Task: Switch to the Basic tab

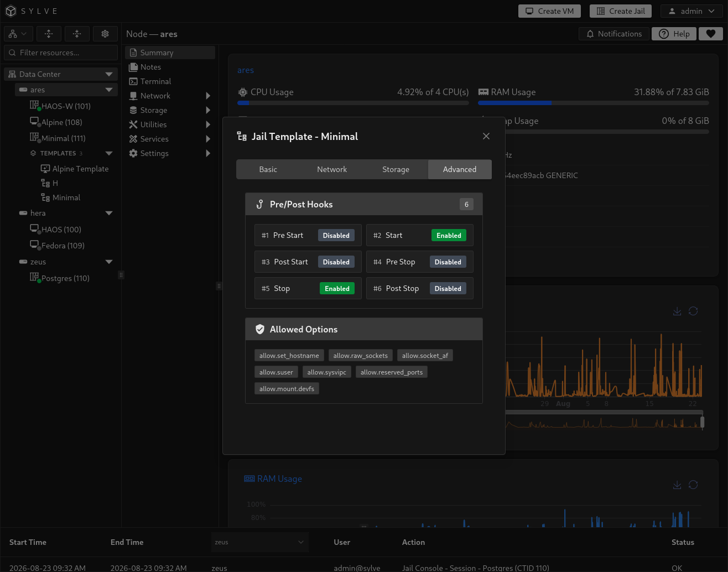Action: coord(268,169)
